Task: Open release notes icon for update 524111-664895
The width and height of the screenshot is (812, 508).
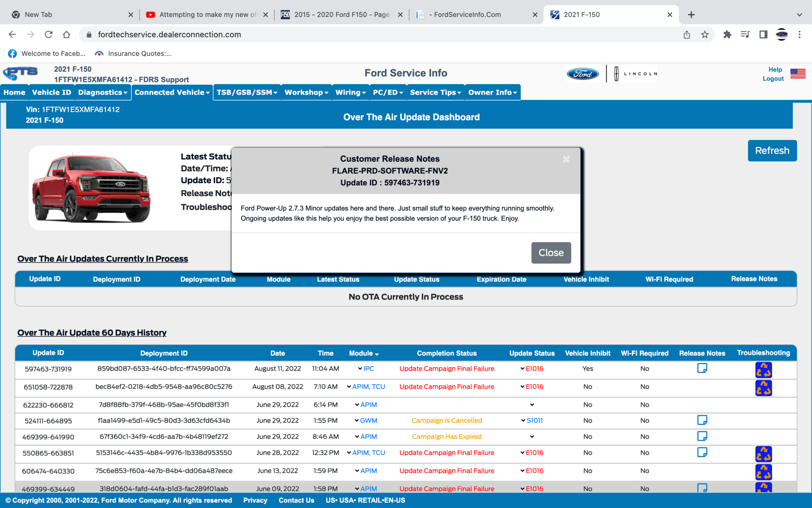Action: [x=702, y=420]
